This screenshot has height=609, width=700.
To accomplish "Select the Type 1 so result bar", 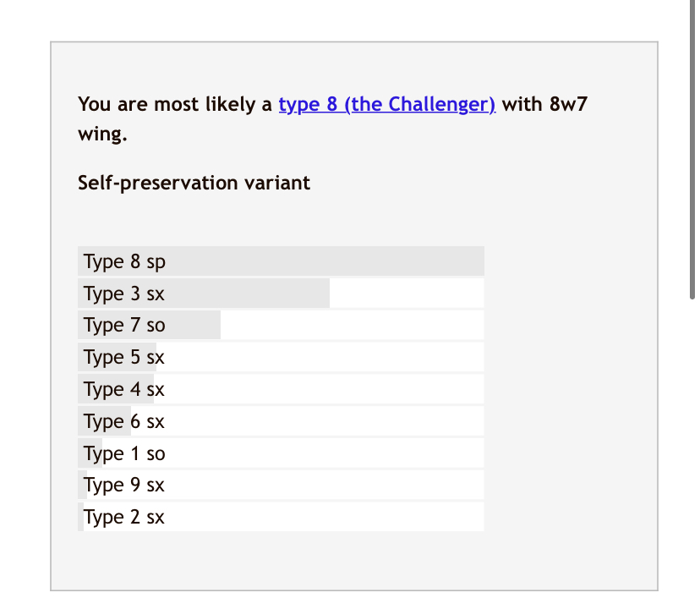I will click(x=281, y=453).
